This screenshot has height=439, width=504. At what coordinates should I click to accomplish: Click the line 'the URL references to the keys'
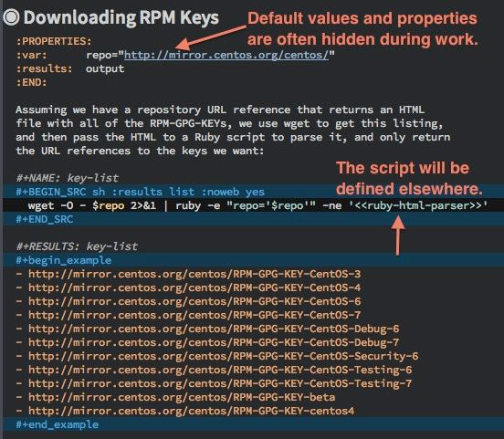click(140, 151)
